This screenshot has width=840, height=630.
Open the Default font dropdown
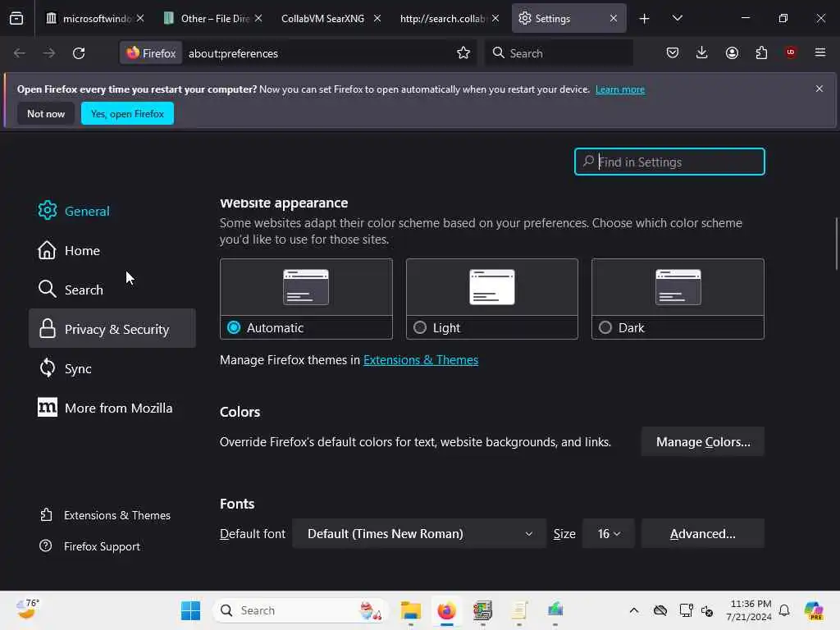[419, 533]
